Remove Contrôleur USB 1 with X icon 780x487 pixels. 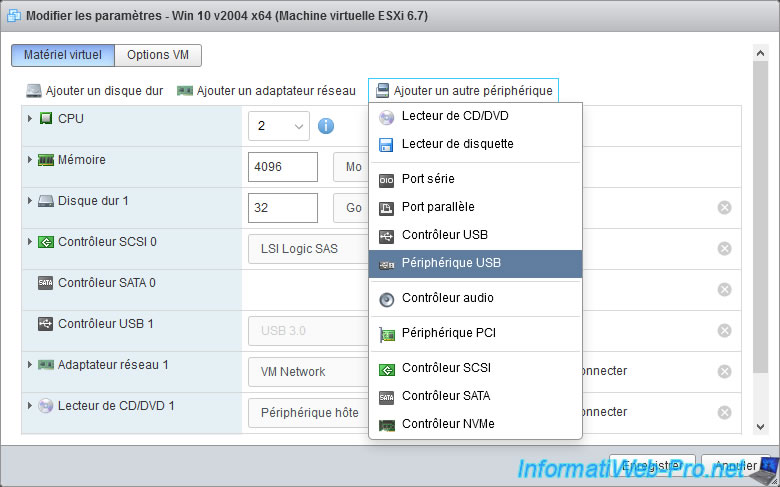click(724, 331)
